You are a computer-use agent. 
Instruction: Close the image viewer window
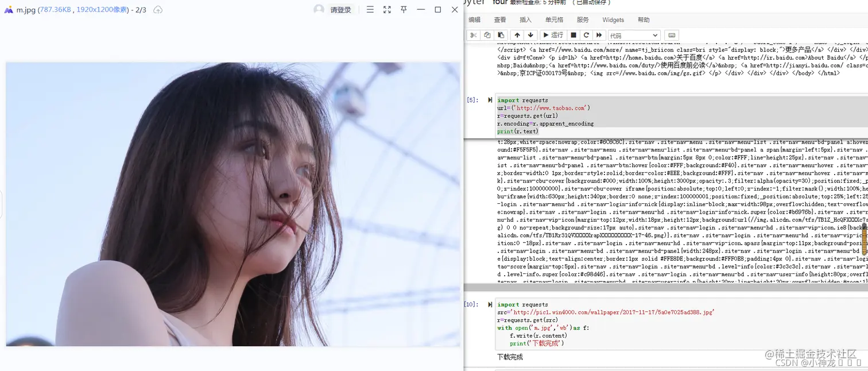(455, 10)
